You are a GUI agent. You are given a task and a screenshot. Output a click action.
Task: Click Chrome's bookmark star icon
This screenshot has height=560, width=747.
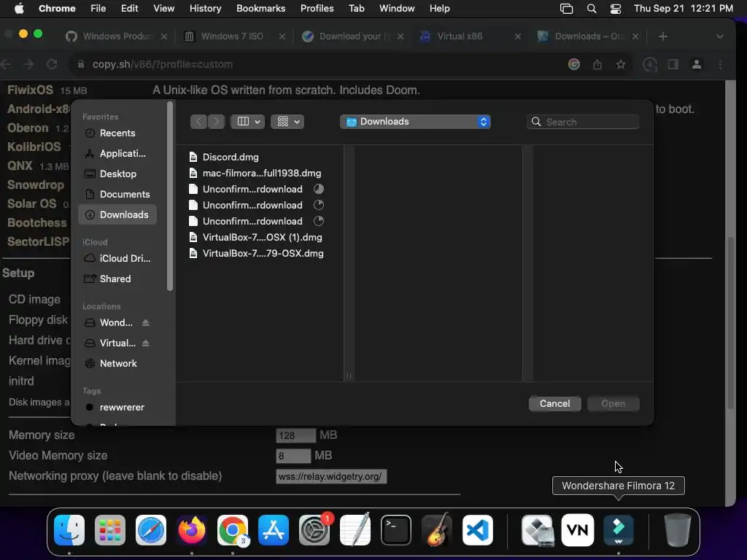point(620,64)
